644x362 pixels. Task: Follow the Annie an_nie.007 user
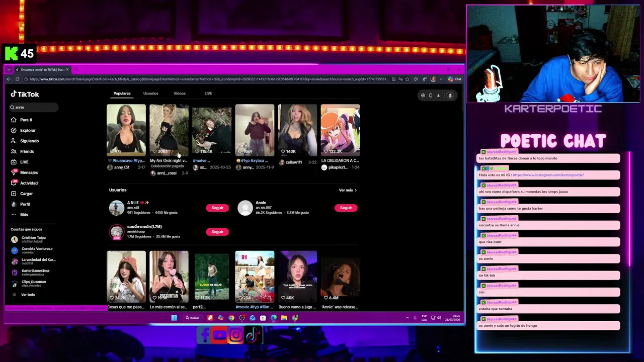(x=346, y=208)
